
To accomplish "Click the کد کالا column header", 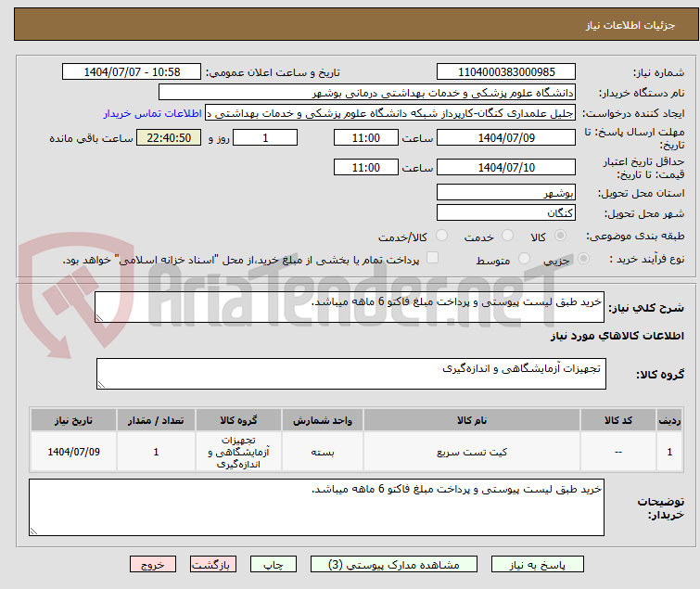I will (617, 420).
